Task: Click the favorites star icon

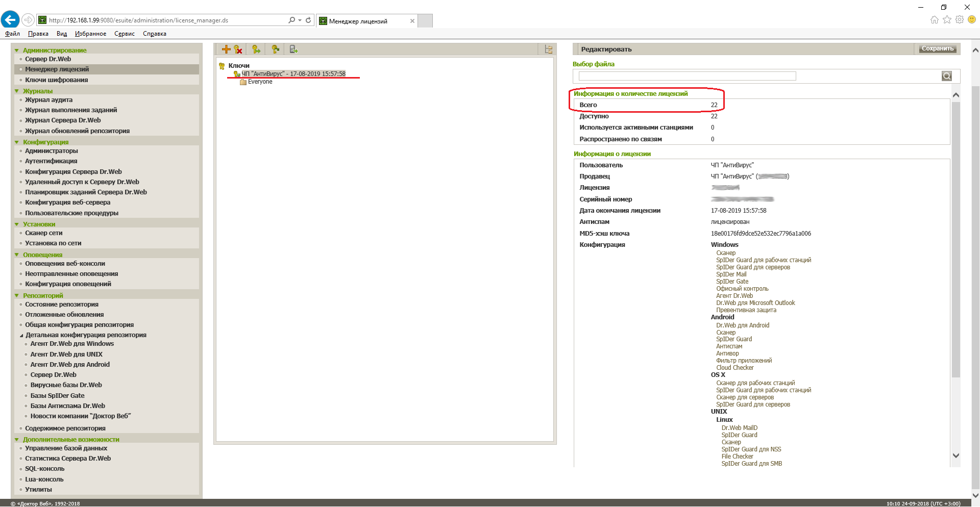Action: [947, 19]
